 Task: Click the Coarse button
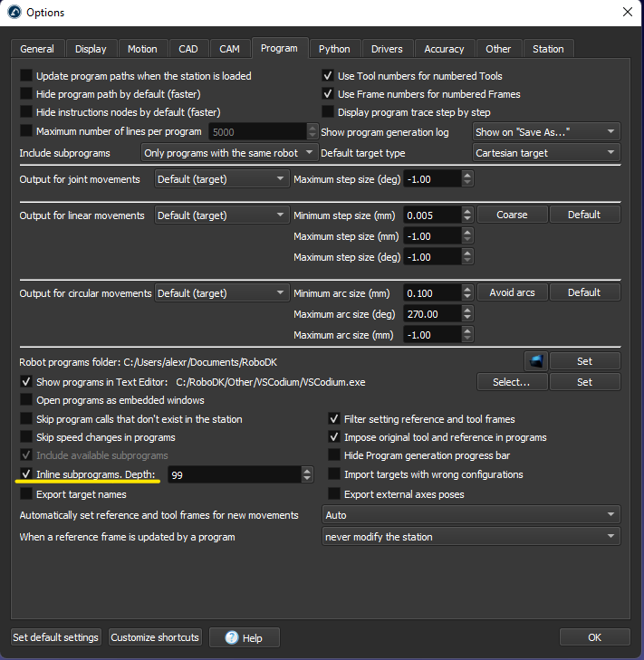pos(512,215)
